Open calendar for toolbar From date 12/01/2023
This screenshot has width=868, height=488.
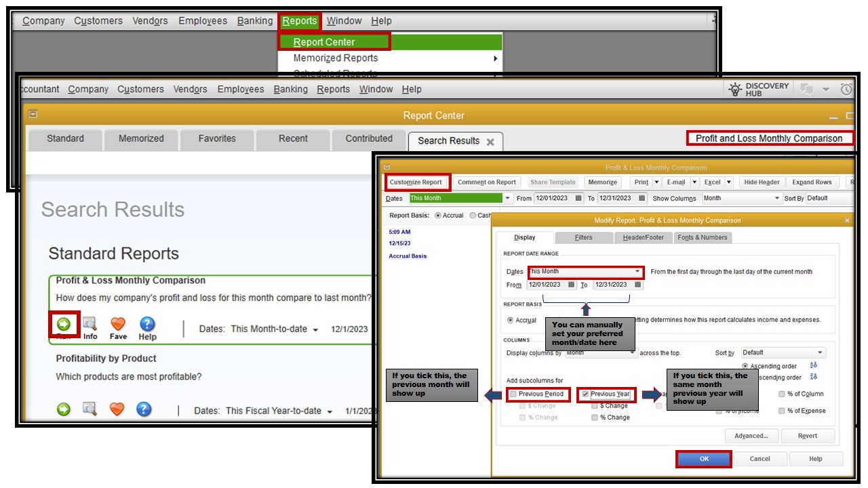point(578,199)
